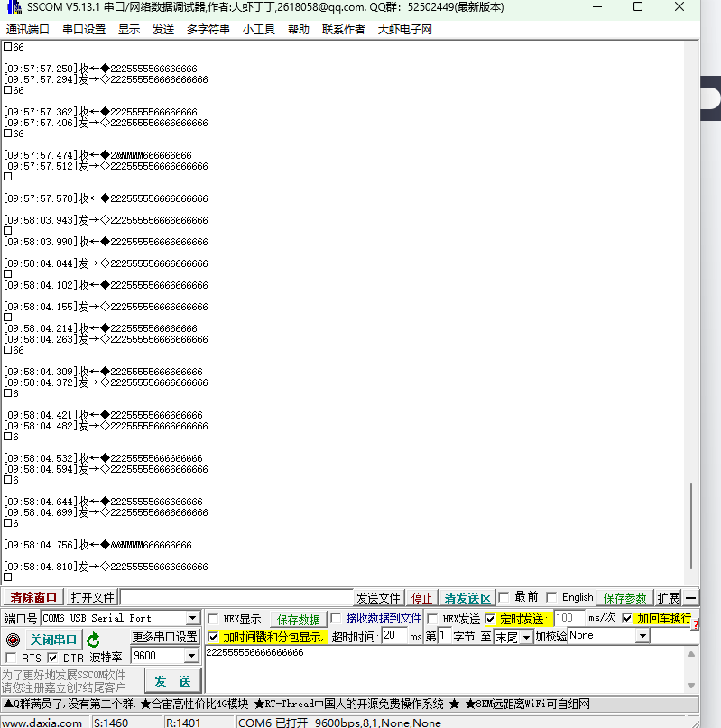Open the 波特率 9600 baud dropdown
Viewport: 721px width, 728px height.
coord(191,656)
